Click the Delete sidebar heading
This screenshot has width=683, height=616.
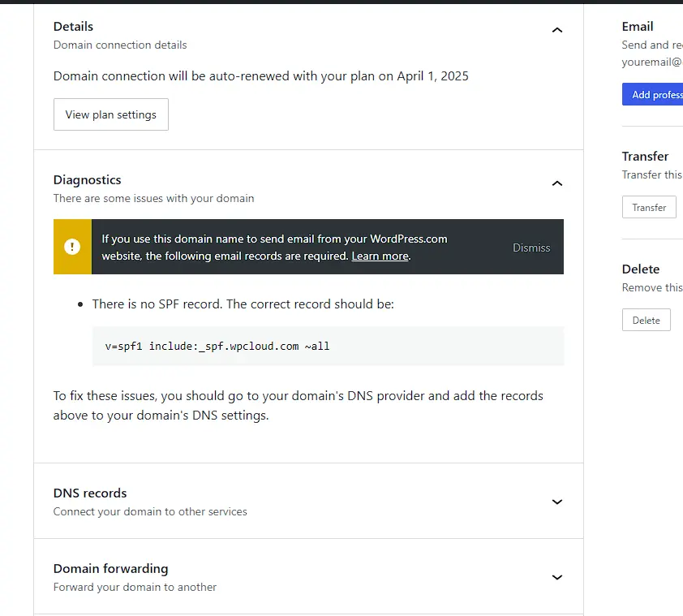click(640, 269)
